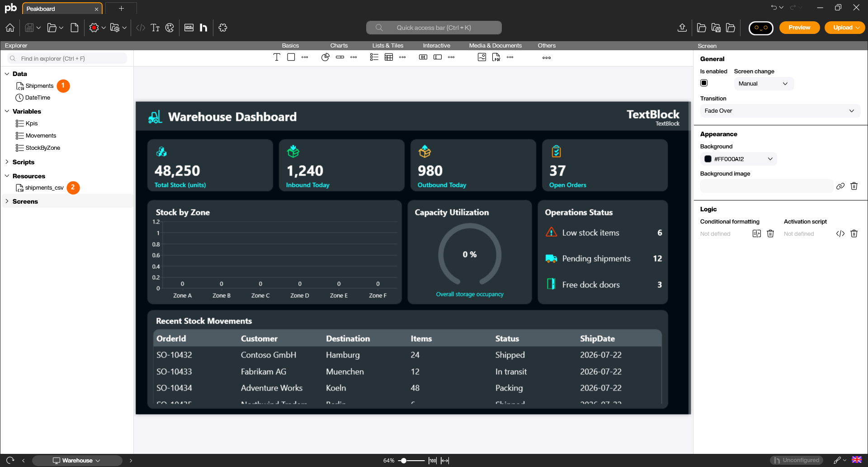Delete the background image with trash icon
The width and height of the screenshot is (868, 467).
coord(854,186)
